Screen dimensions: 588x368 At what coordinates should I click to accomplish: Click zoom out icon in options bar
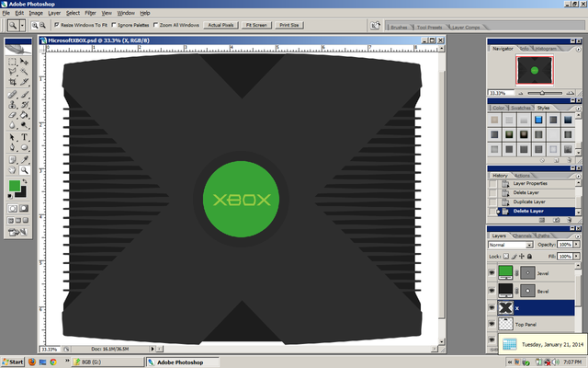[43, 25]
